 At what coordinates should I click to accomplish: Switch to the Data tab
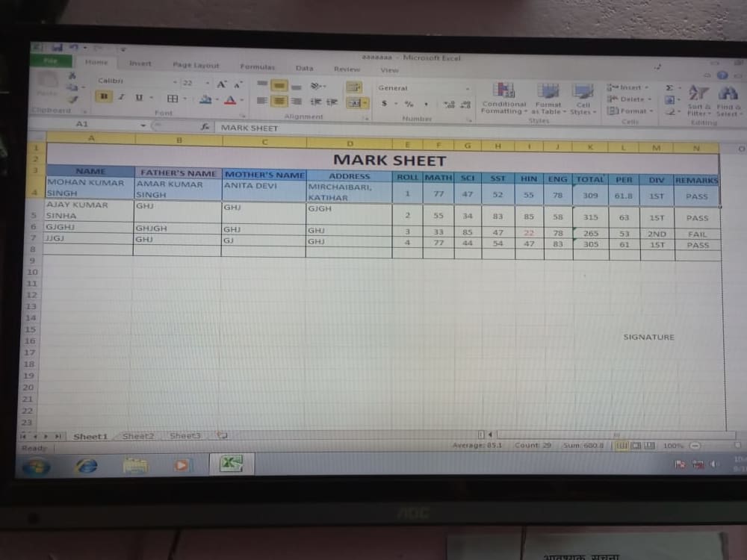click(x=304, y=68)
